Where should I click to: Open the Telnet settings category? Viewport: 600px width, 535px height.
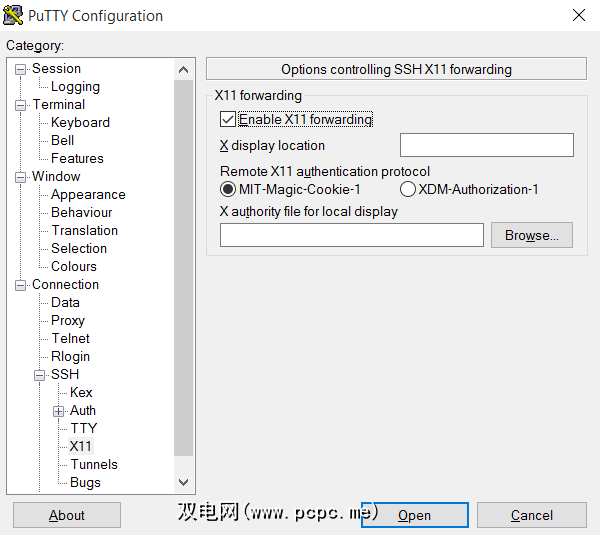coord(70,338)
